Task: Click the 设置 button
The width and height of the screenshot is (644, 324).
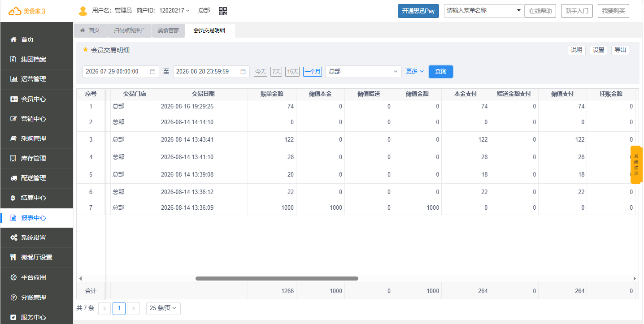Action: point(599,50)
